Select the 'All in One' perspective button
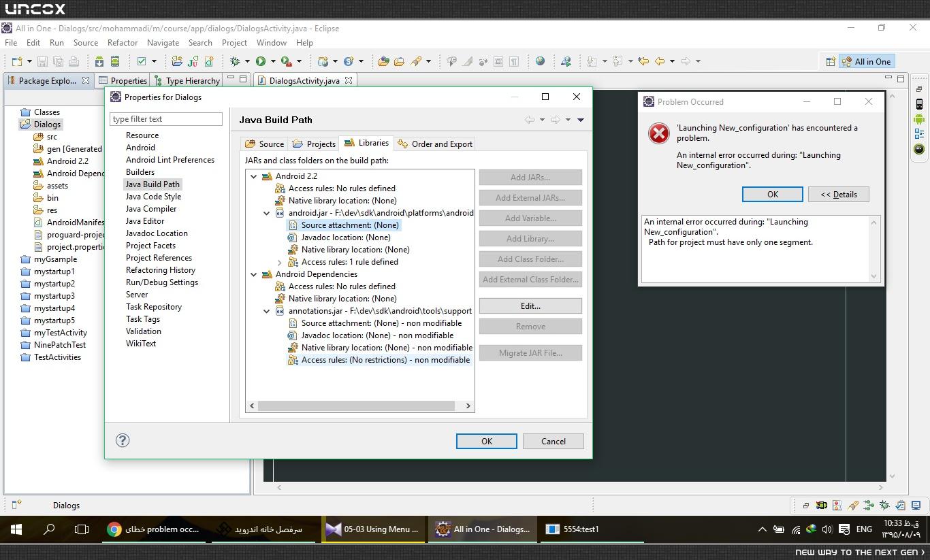This screenshot has height=560, width=930. tap(866, 61)
